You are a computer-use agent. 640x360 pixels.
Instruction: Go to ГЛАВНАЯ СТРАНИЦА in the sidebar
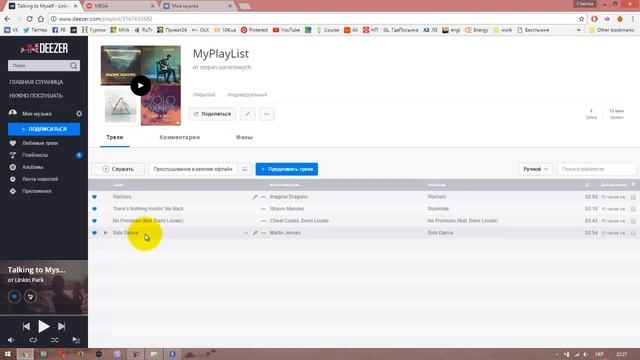click(x=36, y=82)
